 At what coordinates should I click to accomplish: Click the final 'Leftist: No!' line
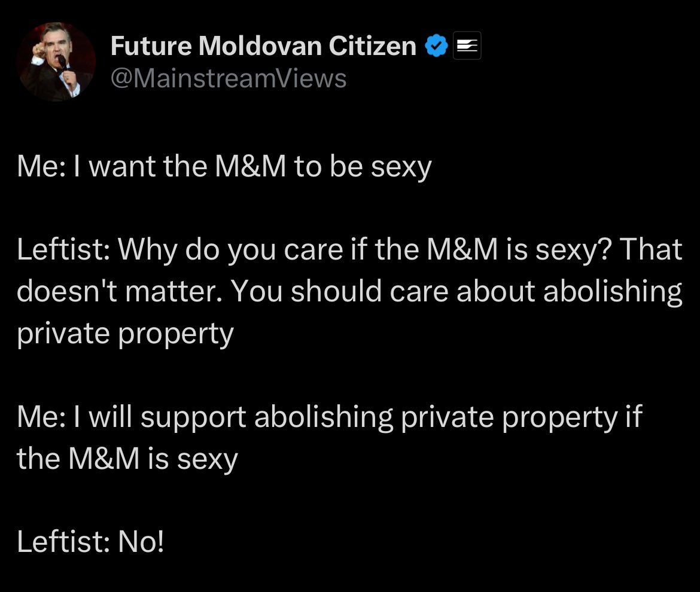click(x=90, y=542)
